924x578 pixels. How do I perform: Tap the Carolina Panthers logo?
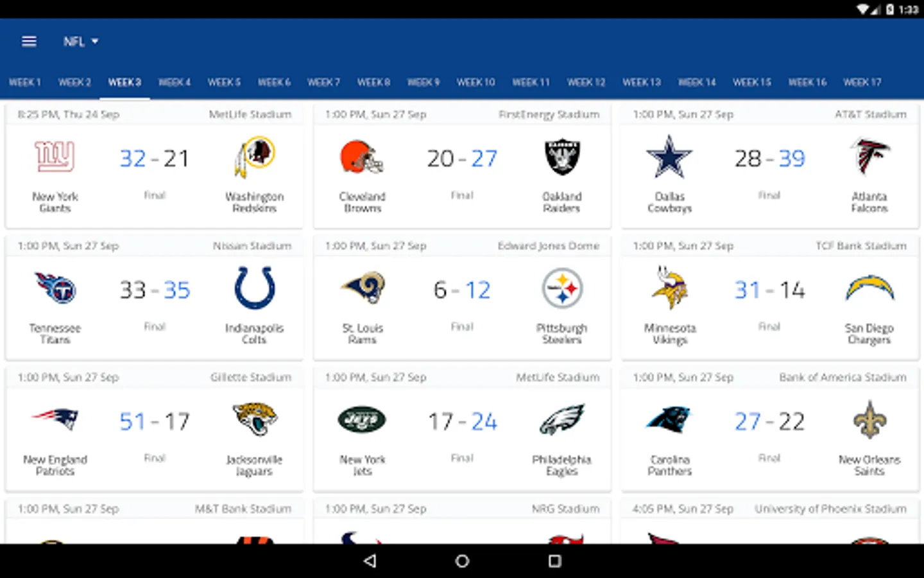(669, 419)
